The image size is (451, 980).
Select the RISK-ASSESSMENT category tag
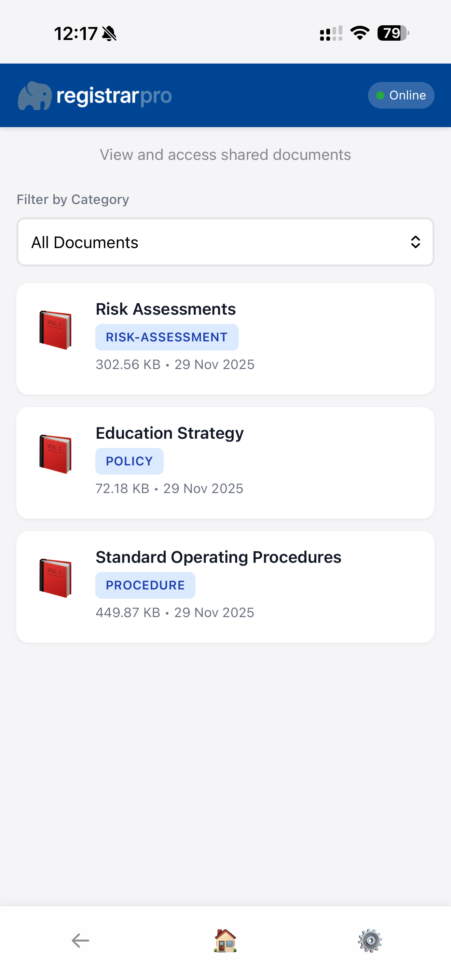coord(166,337)
